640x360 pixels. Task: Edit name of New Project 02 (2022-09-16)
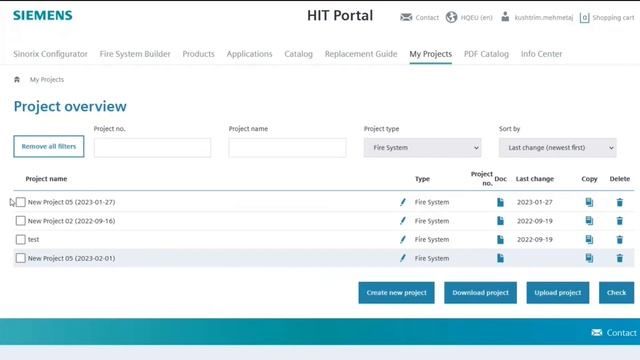403,221
